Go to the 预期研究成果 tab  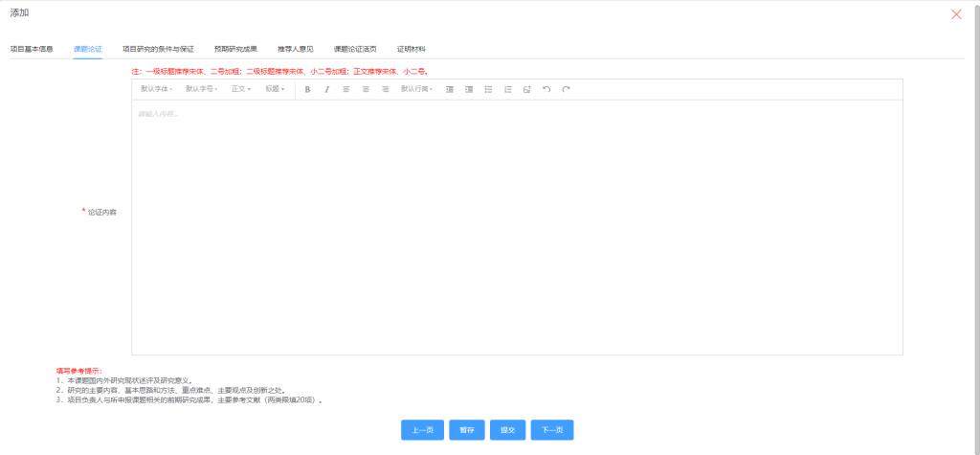coord(235,48)
